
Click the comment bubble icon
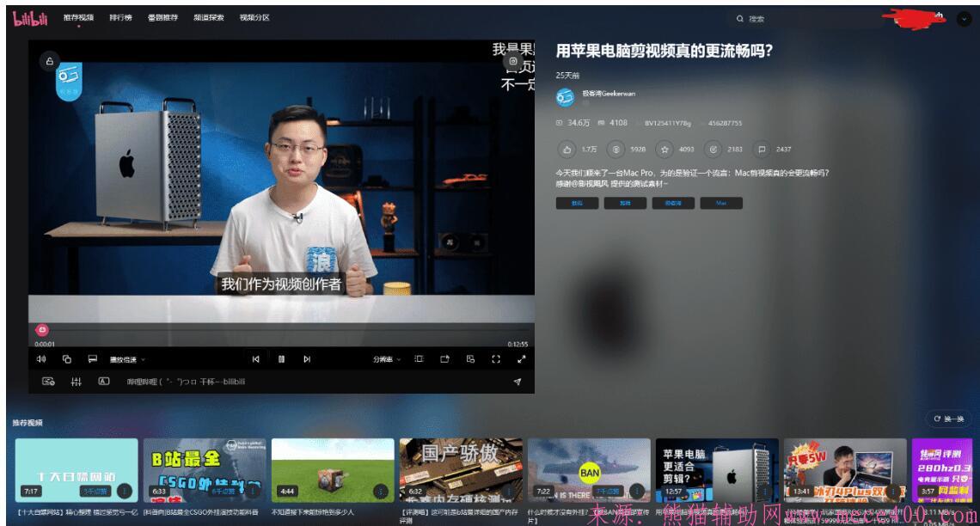(761, 150)
